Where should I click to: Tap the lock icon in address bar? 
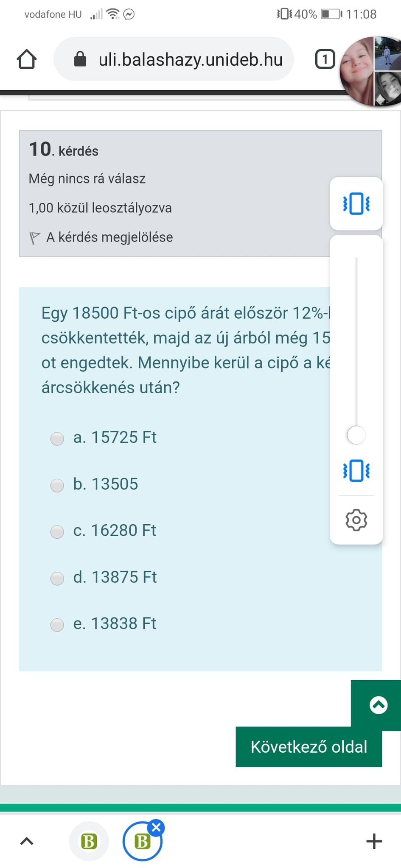pos(80,59)
